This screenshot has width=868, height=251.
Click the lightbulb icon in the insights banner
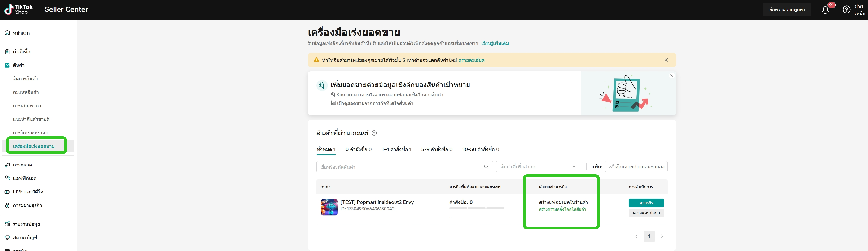pos(322,85)
